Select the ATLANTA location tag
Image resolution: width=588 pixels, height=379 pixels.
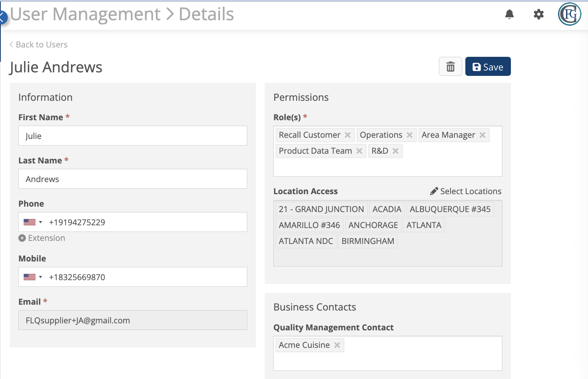[x=424, y=225]
